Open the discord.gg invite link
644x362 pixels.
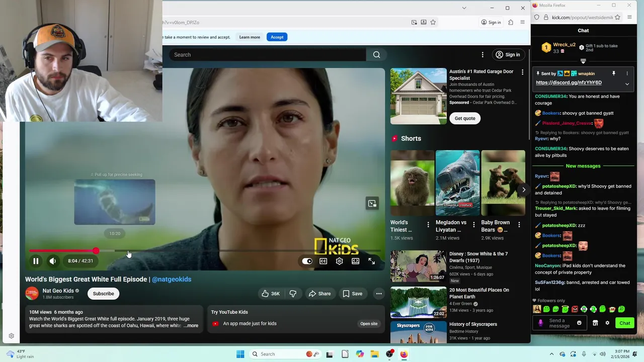coord(569,82)
